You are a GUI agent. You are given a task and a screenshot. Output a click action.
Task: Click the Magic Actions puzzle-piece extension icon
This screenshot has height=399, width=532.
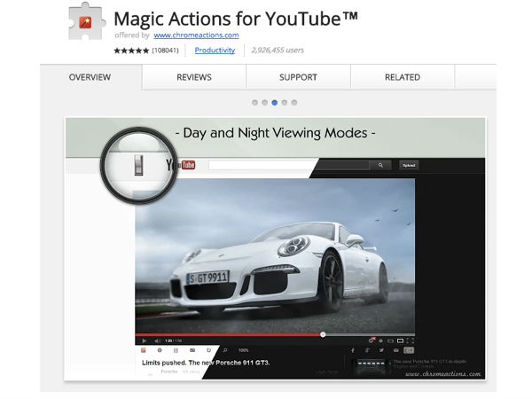click(87, 21)
